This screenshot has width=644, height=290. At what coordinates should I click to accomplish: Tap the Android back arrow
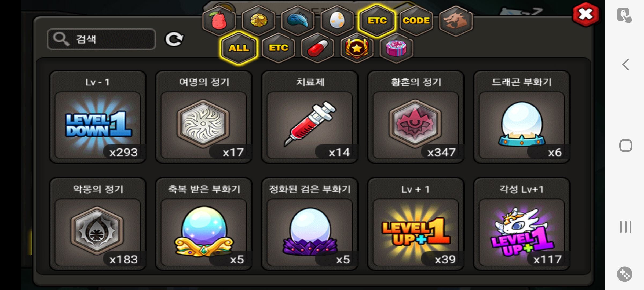point(625,64)
